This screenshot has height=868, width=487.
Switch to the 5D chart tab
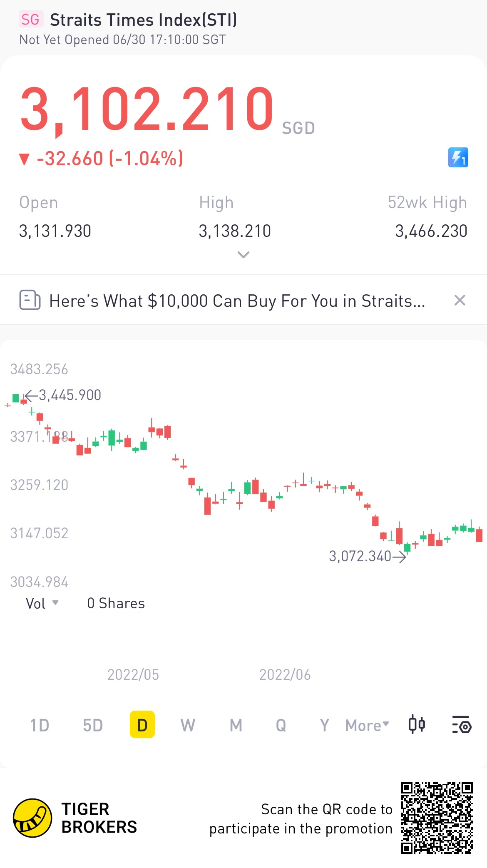[93, 726]
